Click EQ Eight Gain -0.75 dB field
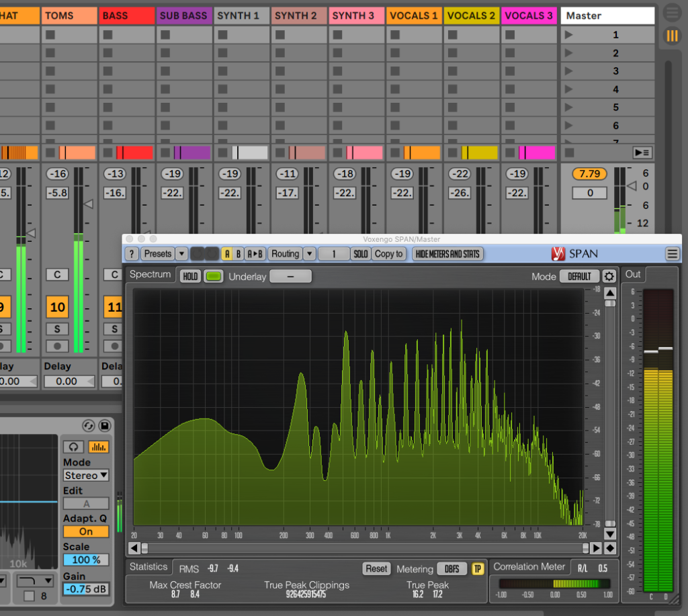688x616 pixels. tap(86, 589)
